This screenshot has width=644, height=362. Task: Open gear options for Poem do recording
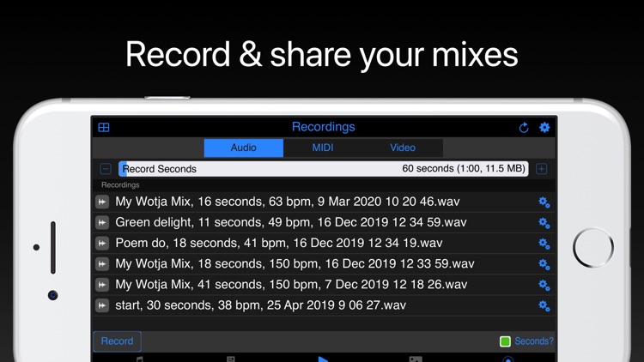coord(544,244)
